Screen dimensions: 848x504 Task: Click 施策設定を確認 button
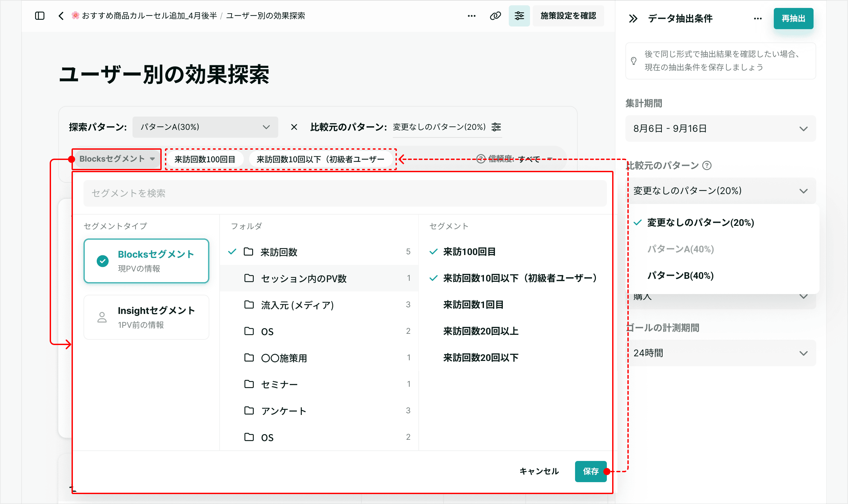coord(568,16)
